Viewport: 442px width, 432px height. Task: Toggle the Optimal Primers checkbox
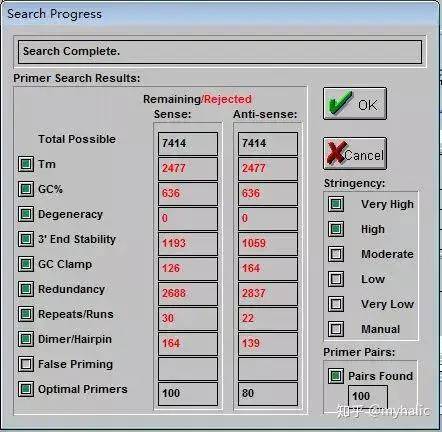(26, 389)
